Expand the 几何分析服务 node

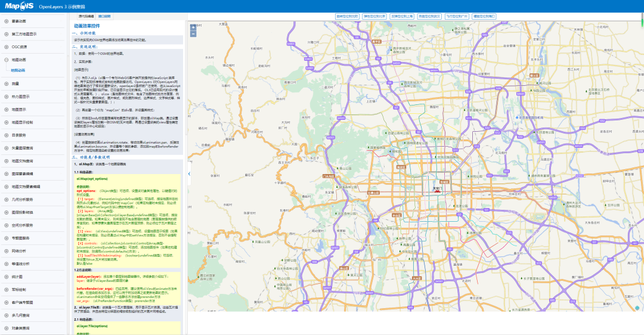(x=6, y=200)
